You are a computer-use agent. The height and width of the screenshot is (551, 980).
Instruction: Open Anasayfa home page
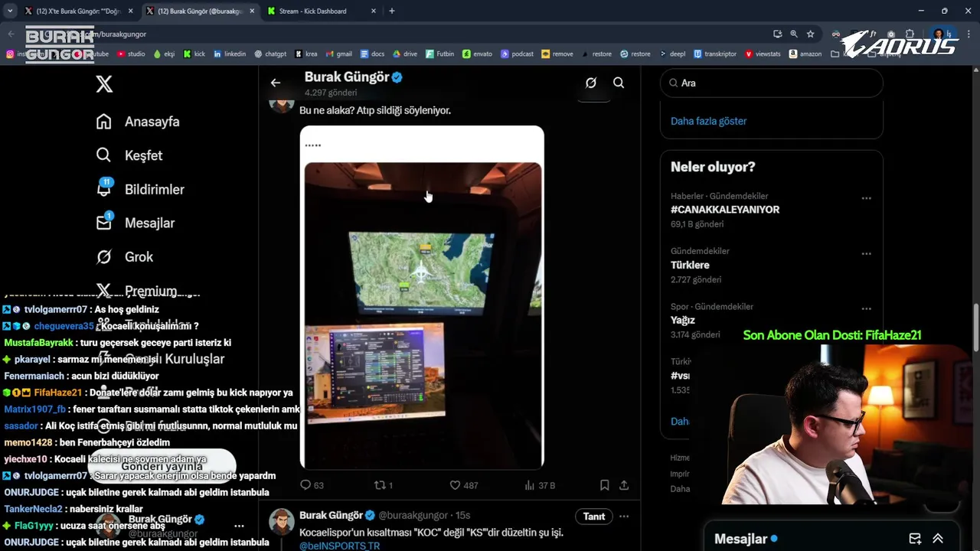pos(138,122)
